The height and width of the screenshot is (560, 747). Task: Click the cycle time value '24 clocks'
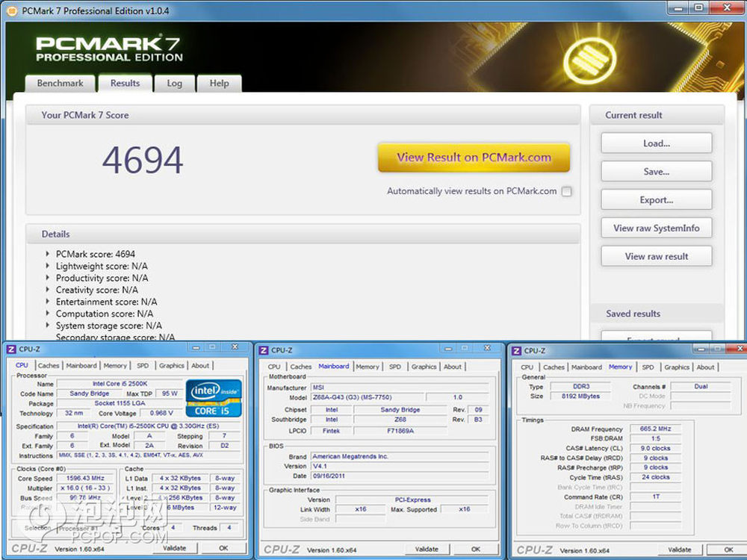(x=656, y=477)
